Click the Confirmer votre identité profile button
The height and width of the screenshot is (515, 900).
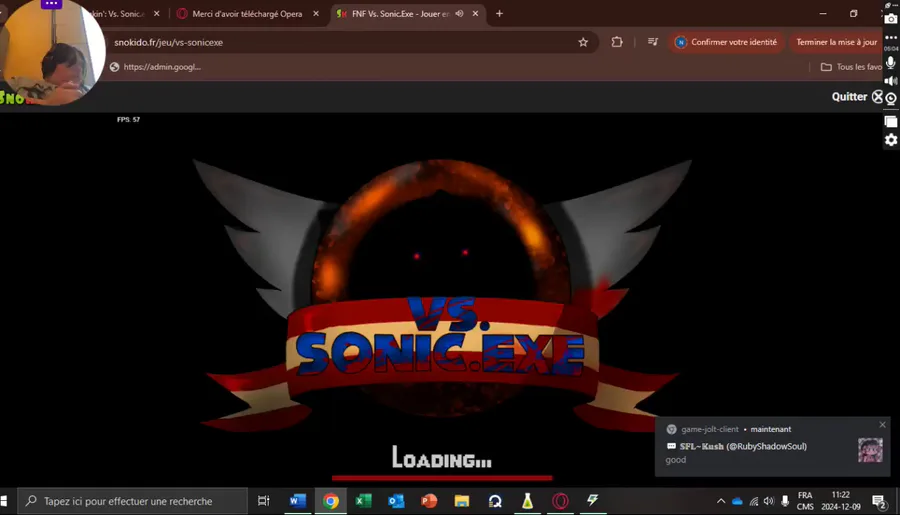(x=726, y=42)
